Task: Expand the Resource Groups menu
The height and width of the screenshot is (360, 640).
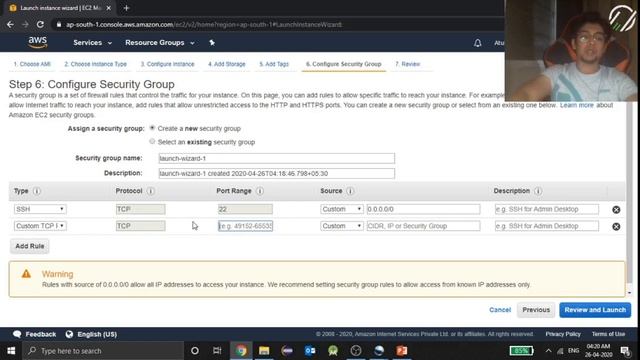Action: pos(160,42)
